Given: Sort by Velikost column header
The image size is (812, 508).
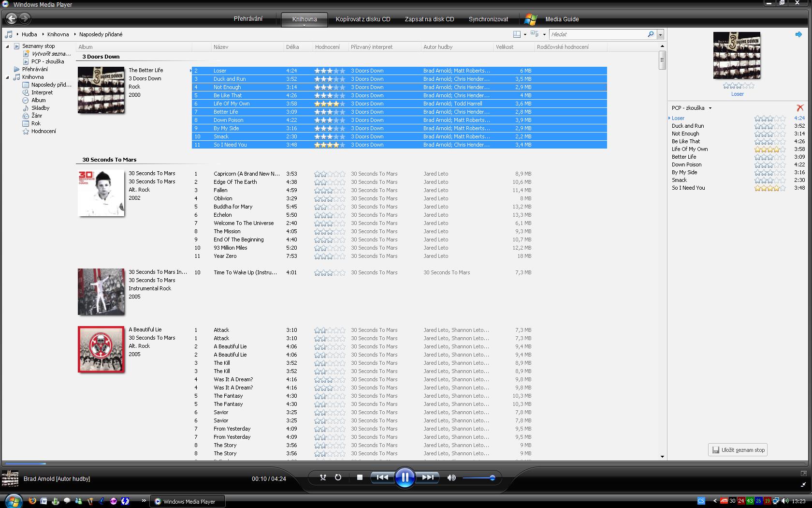Looking at the screenshot, I should pos(514,47).
